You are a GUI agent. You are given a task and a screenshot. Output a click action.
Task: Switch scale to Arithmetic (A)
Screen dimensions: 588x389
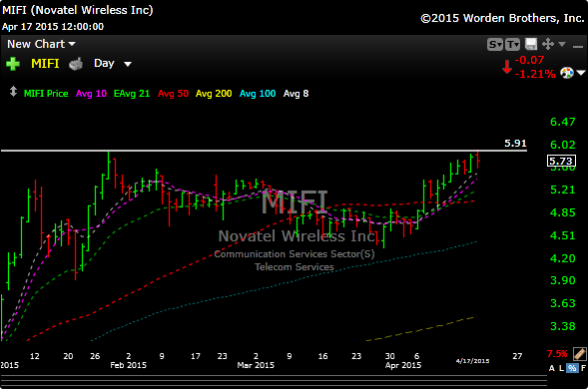coord(552,368)
